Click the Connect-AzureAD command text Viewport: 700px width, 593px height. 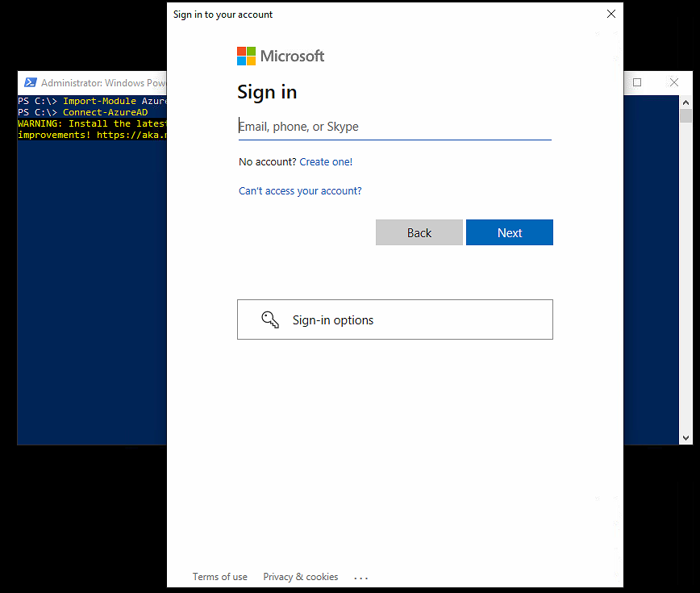[106, 112]
